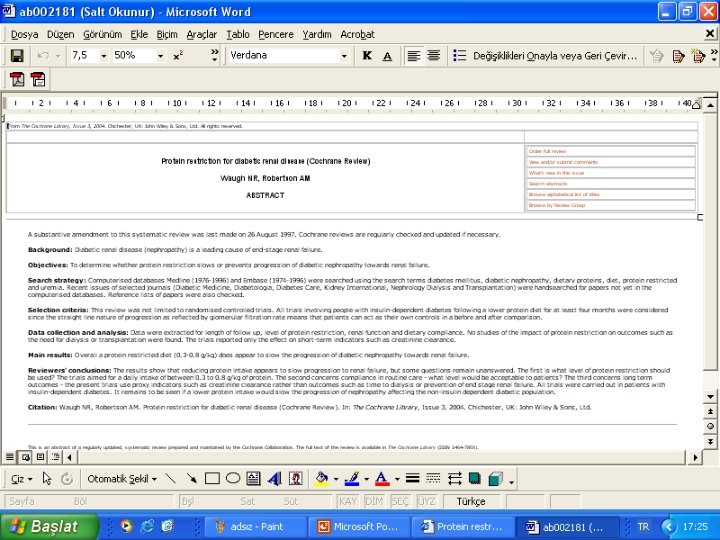The height and width of the screenshot is (540, 720).
Task: Click the Line Style icon
Action: tap(412, 478)
